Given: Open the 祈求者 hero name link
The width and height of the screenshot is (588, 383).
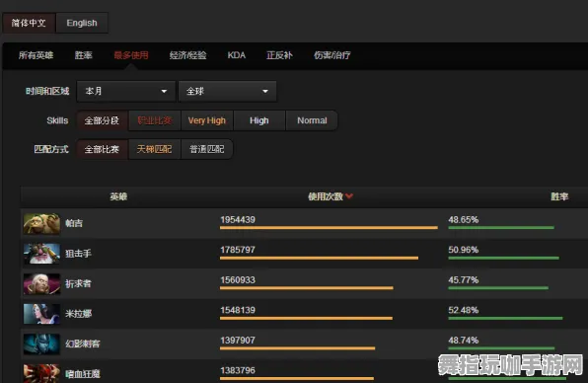Looking at the screenshot, I should point(78,283).
